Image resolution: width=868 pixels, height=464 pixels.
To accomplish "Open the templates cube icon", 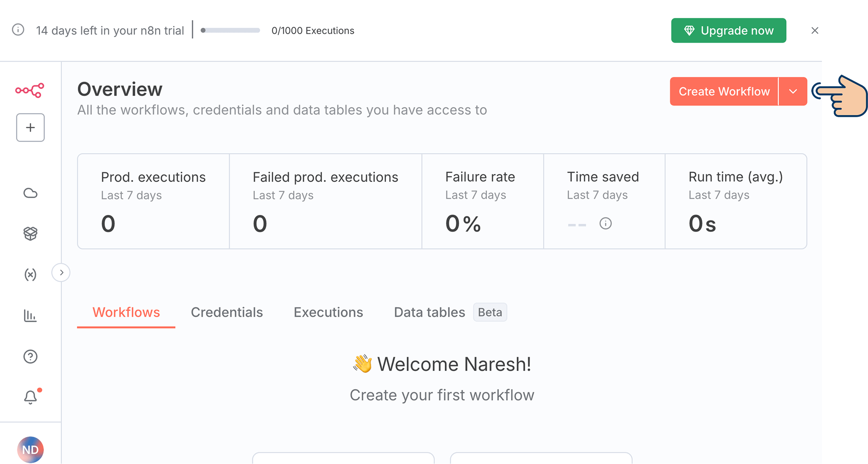I will 30,233.
